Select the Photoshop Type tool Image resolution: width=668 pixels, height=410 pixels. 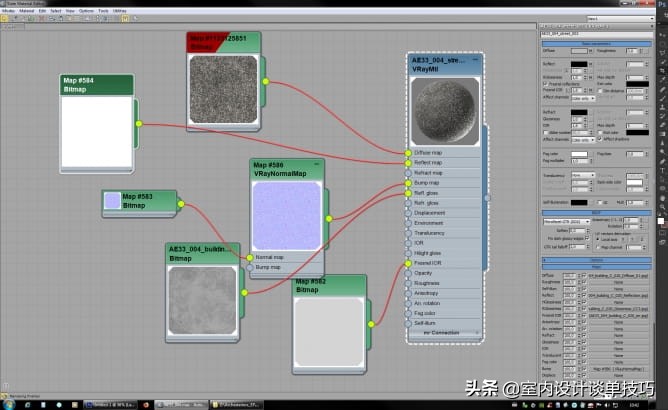[660, 172]
